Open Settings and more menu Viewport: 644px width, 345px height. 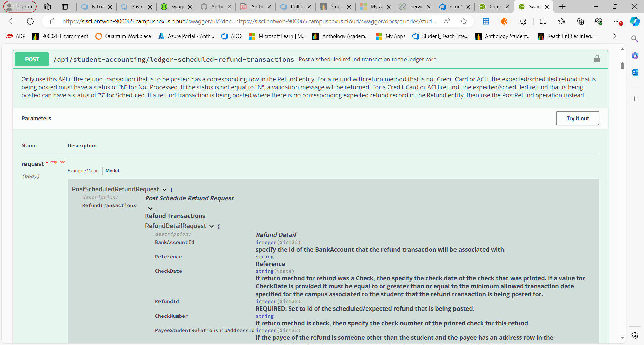tap(618, 21)
